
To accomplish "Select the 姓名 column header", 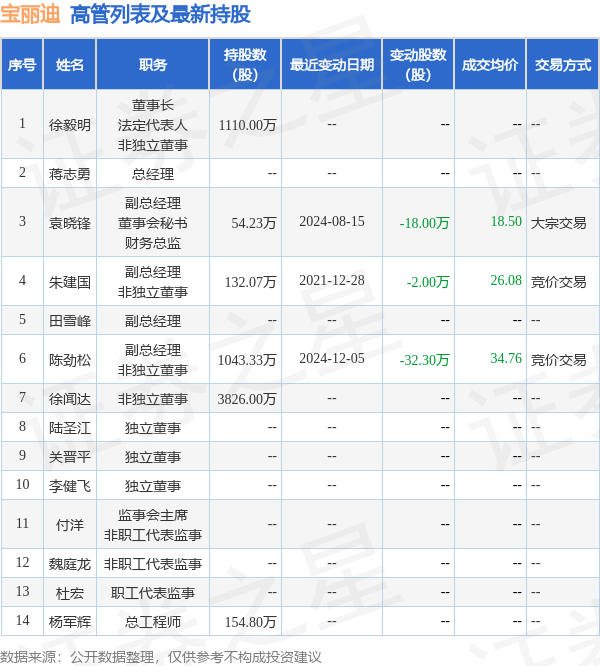I will point(70,65).
